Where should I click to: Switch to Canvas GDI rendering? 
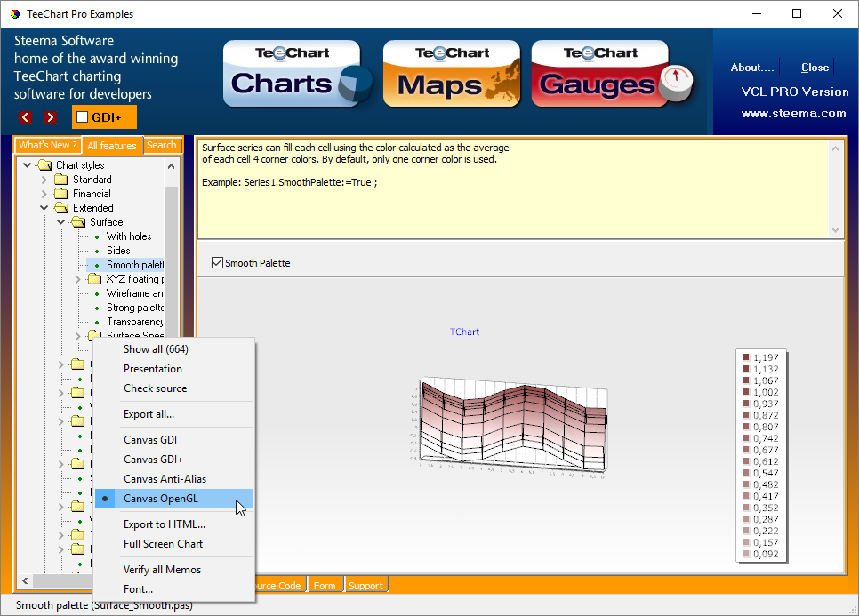[173, 440]
